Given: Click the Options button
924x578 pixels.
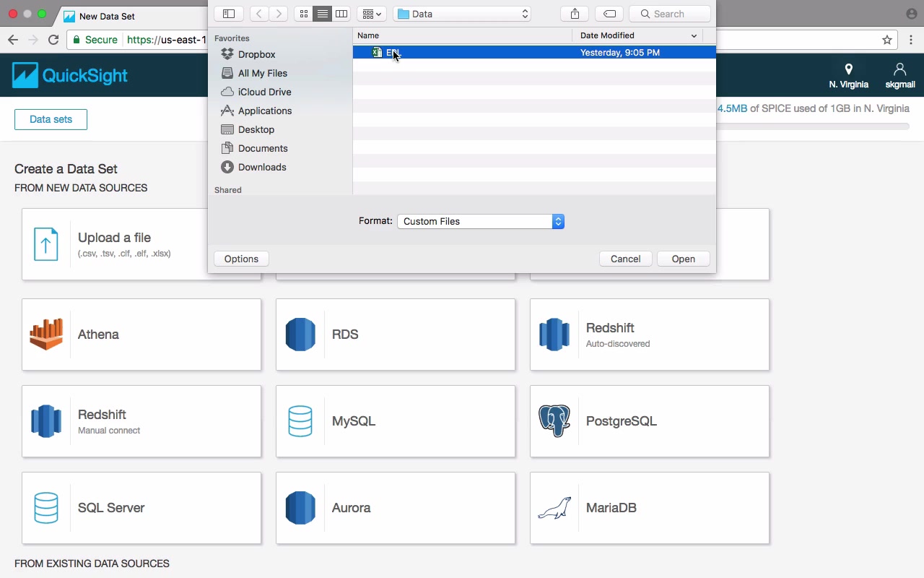Looking at the screenshot, I should click(x=241, y=259).
